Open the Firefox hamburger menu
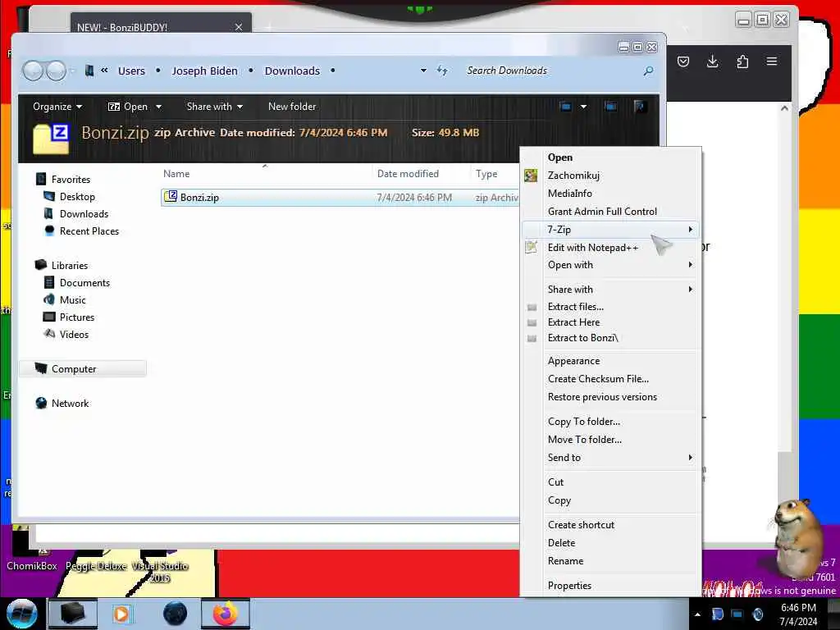Image resolution: width=840 pixels, height=630 pixels. click(772, 62)
